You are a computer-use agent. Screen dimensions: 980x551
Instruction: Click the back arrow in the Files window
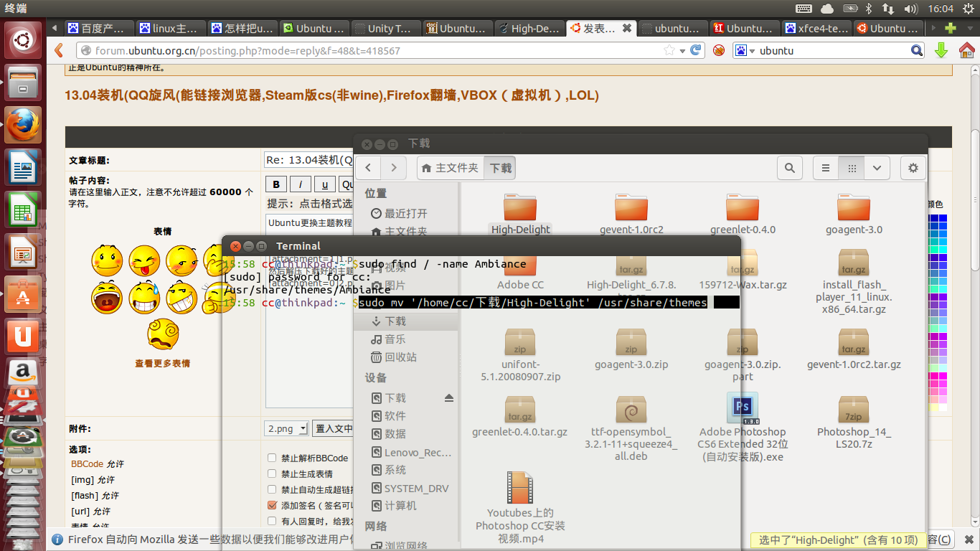click(x=368, y=168)
